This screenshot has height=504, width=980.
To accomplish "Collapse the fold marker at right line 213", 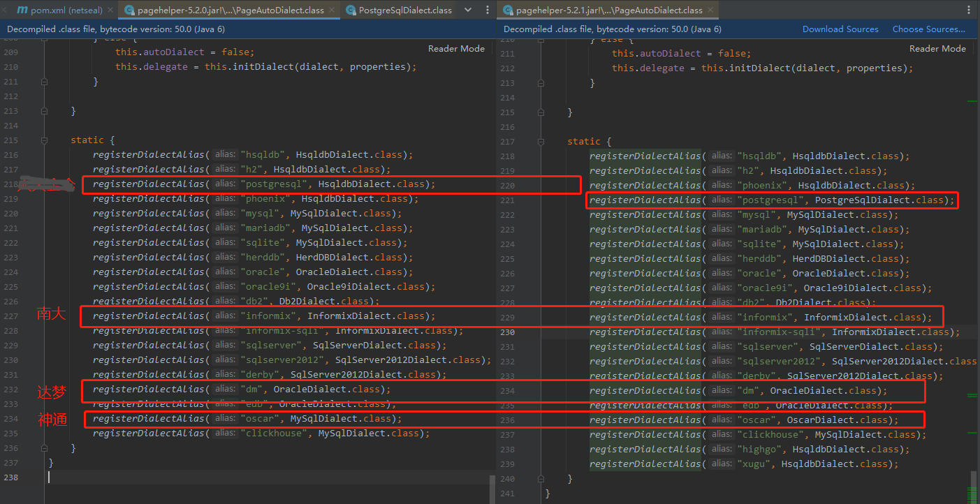I will (x=541, y=83).
